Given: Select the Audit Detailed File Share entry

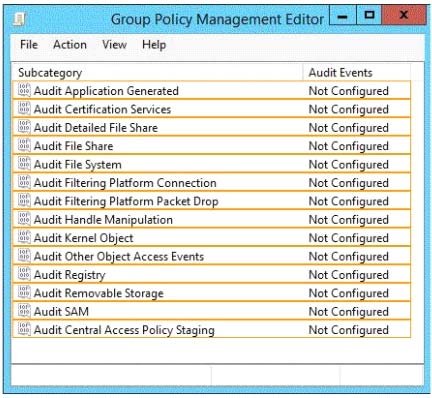Looking at the screenshot, I should coord(211,127).
